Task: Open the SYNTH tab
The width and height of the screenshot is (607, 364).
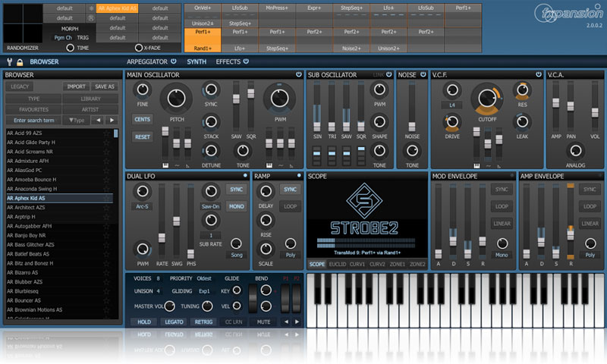Action: click(197, 61)
